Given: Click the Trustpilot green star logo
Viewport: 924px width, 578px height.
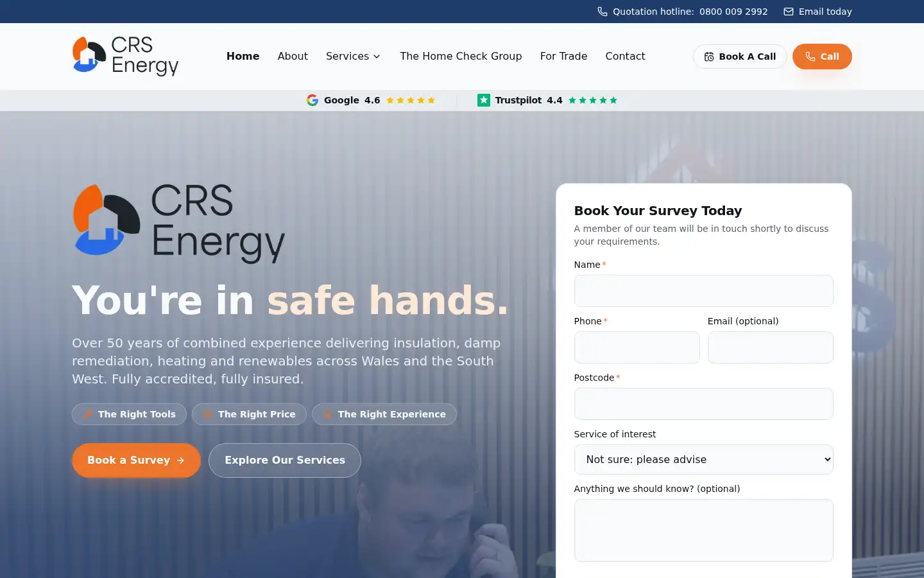Looking at the screenshot, I should pyautogui.click(x=484, y=100).
